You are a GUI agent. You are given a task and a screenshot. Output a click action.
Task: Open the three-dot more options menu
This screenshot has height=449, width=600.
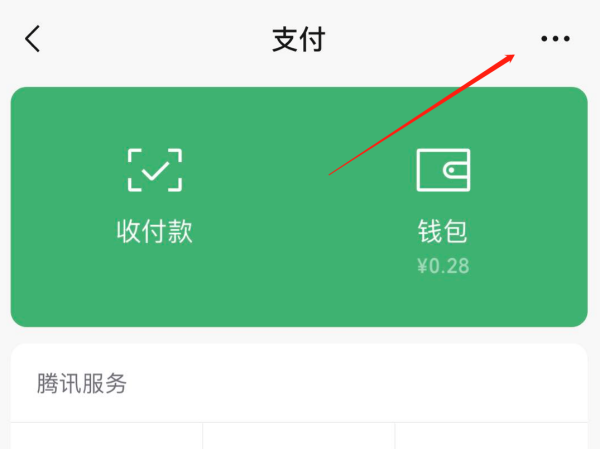click(x=555, y=38)
